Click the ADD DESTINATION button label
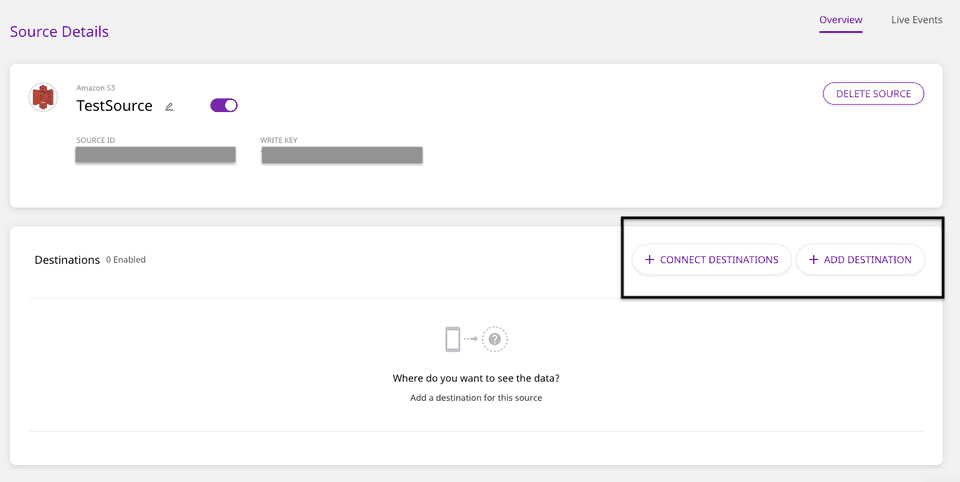Screen dimensions: 960x482 (867, 260)
